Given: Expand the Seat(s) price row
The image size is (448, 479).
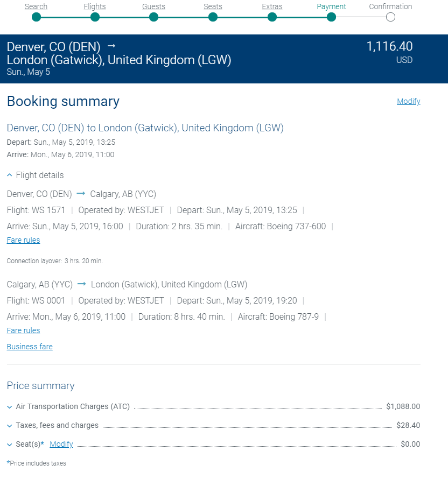Looking at the screenshot, I should coord(10,445).
